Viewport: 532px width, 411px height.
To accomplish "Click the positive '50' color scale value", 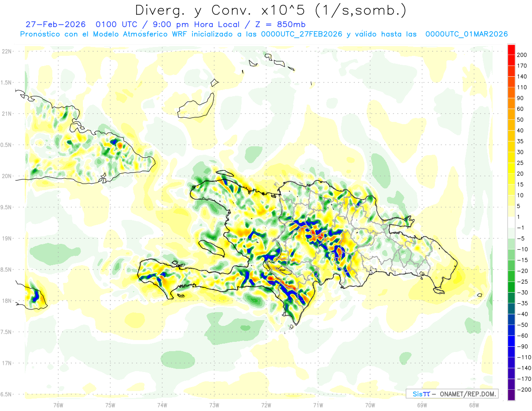I will point(521,120).
